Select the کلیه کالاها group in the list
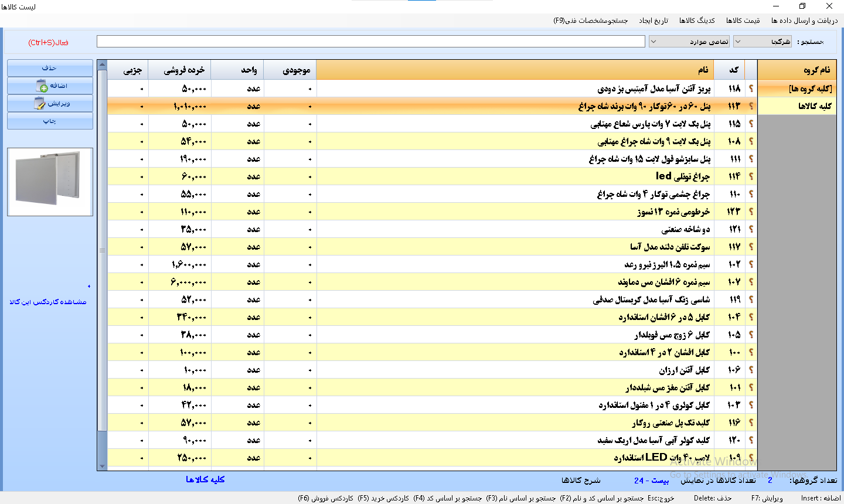 (x=814, y=106)
